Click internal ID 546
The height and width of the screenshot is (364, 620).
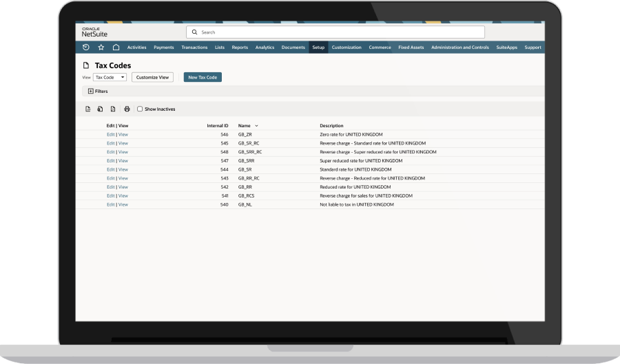tap(224, 135)
